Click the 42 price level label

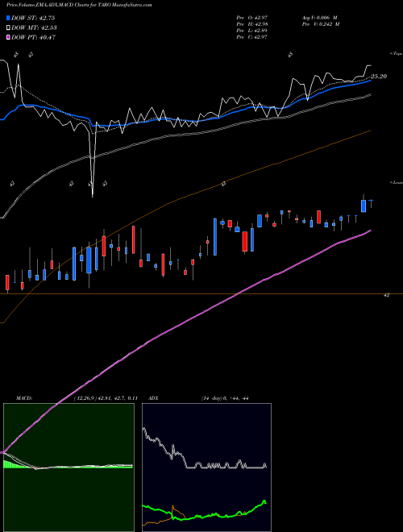(x=386, y=295)
